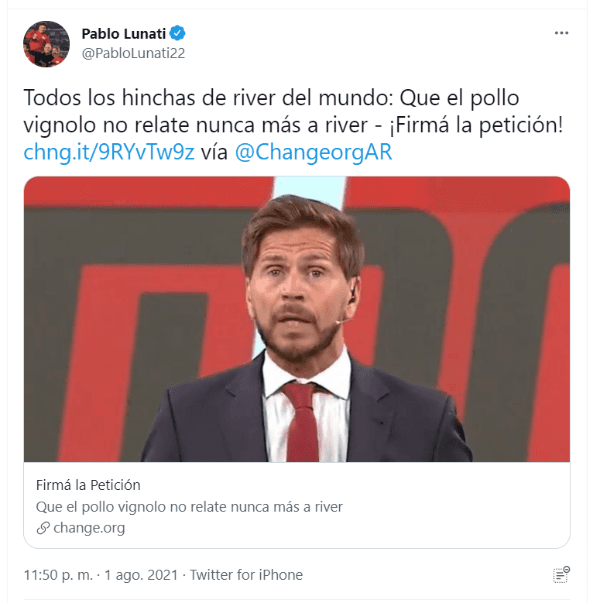Visit the @PabloLunati22 handle
The height and width of the screenshot is (603, 600).
(x=133, y=53)
